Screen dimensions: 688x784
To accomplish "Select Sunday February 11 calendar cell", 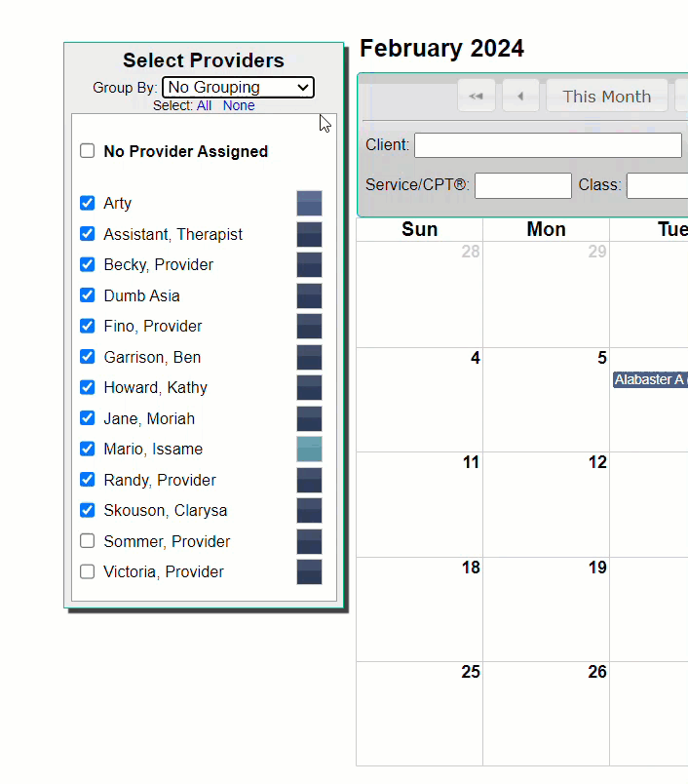I will point(420,504).
